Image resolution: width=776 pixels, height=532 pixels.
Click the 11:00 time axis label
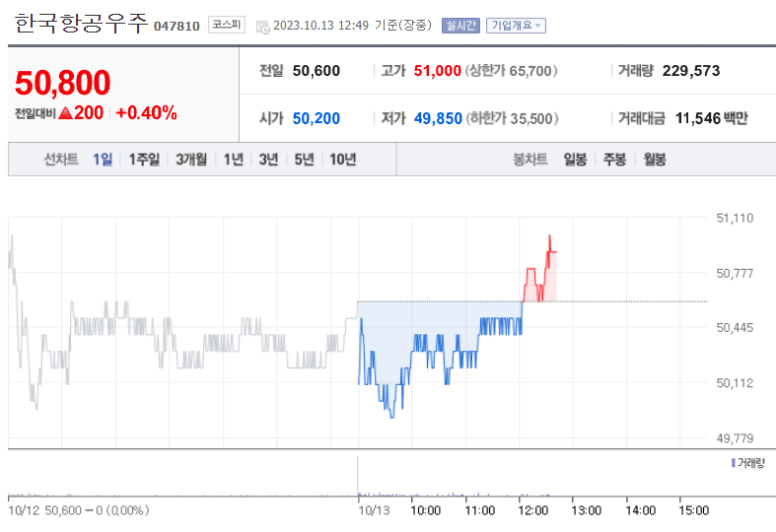[x=479, y=510]
